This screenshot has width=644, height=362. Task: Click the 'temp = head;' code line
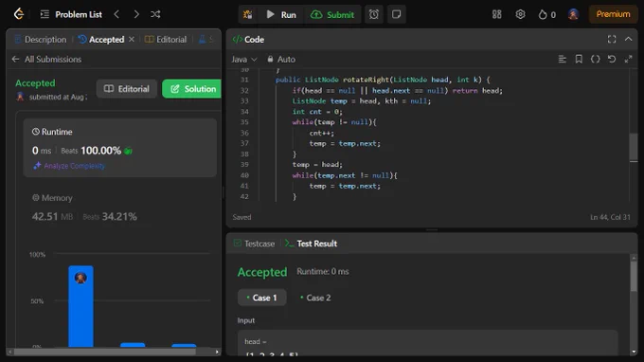click(x=317, y=164)
